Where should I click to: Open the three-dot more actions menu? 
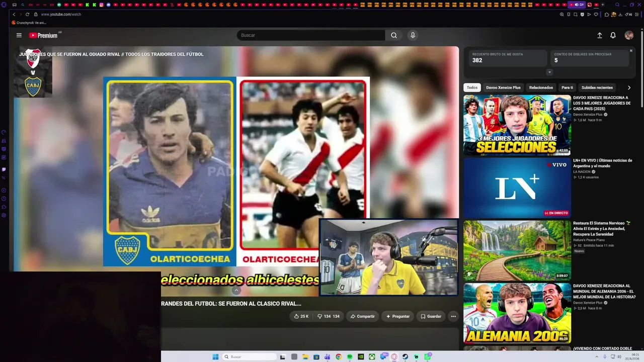click(453, 316)
